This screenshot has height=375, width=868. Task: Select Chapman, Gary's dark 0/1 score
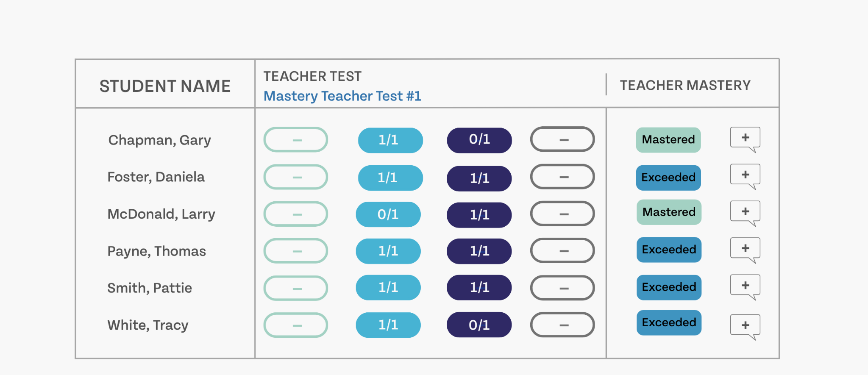[479, 140]
